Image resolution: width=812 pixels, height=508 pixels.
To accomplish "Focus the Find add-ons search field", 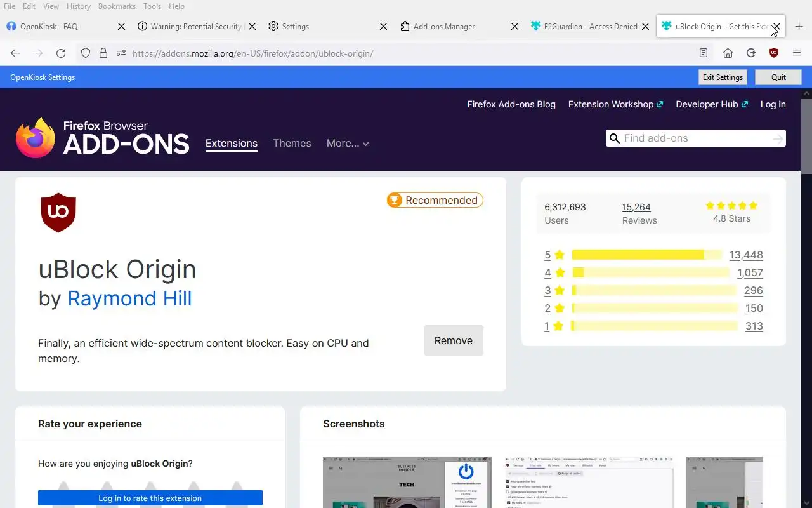I will point(696,138).
